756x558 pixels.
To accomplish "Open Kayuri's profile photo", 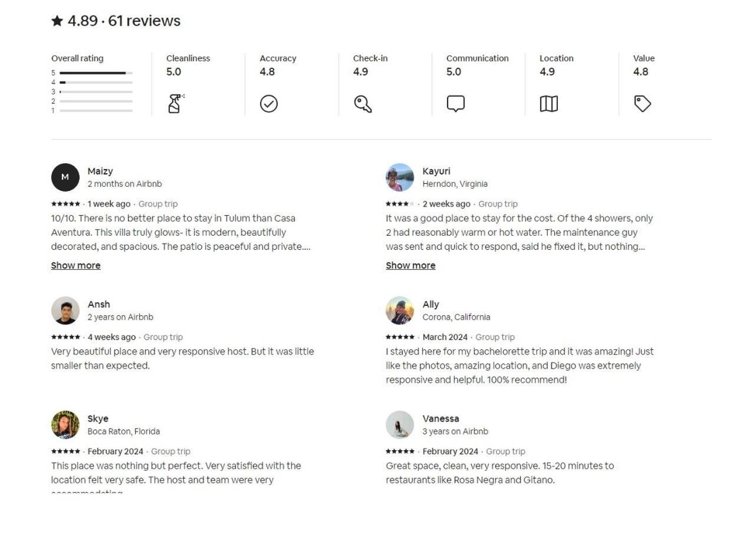I will [400, 177].
